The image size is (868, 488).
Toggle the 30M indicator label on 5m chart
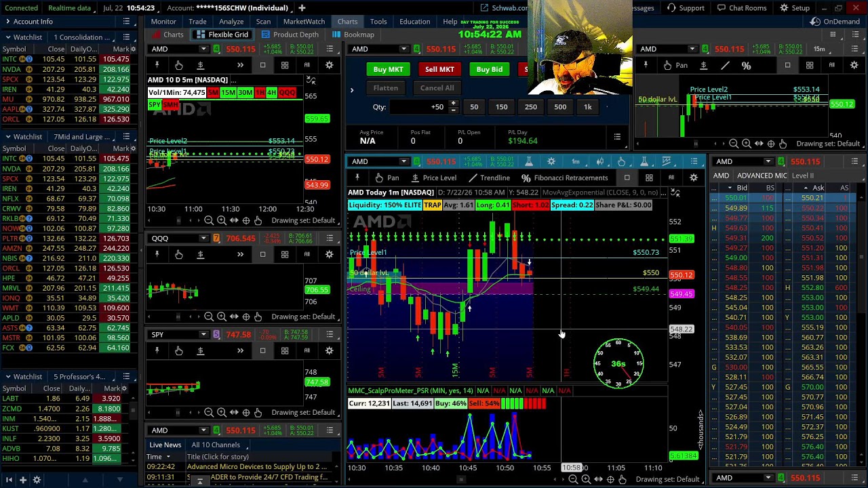(245, 92)
